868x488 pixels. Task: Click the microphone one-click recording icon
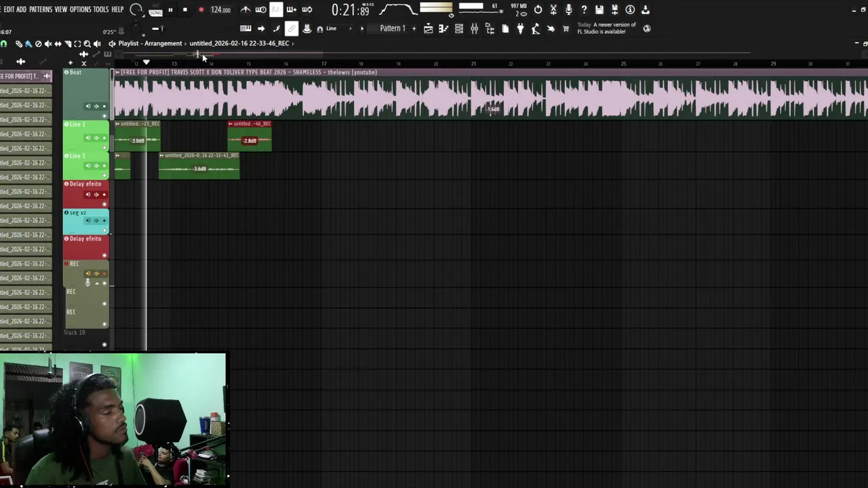coord(569,9)
